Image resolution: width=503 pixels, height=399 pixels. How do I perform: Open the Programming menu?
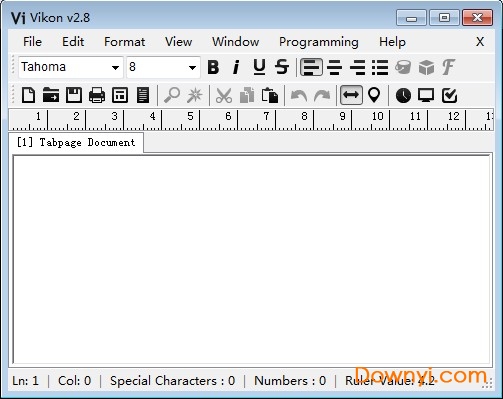click(319, 42)
